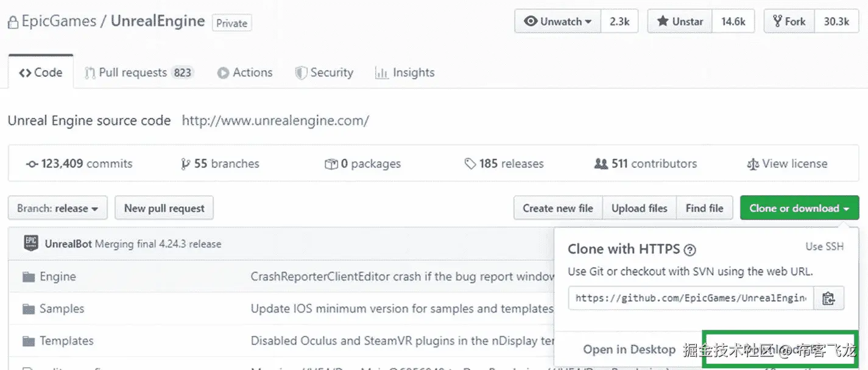Click the fork icon on Fork button
868x370 pixels.
click(777, 21)
